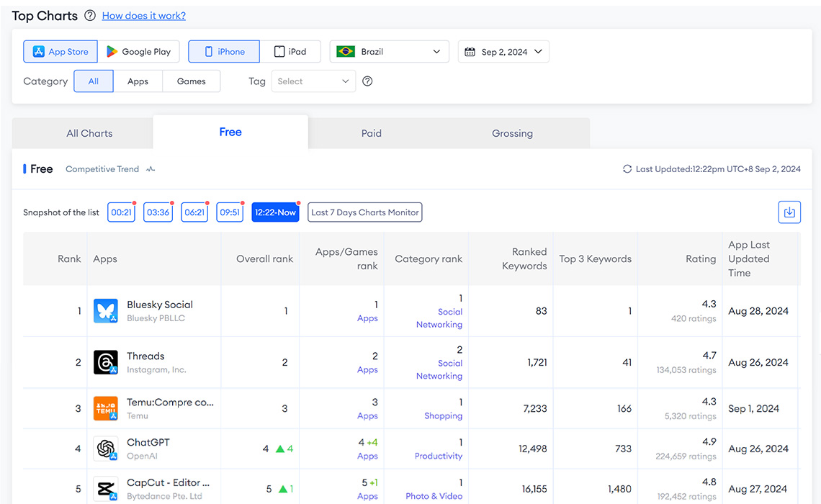Click top 3 keywords value 1,480

pos(619,489)
